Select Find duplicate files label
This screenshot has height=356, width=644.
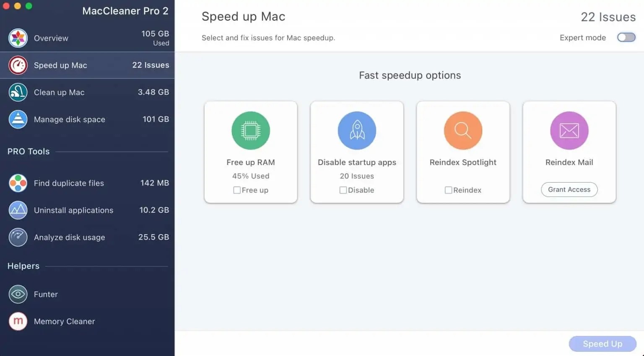pos(69,183)
